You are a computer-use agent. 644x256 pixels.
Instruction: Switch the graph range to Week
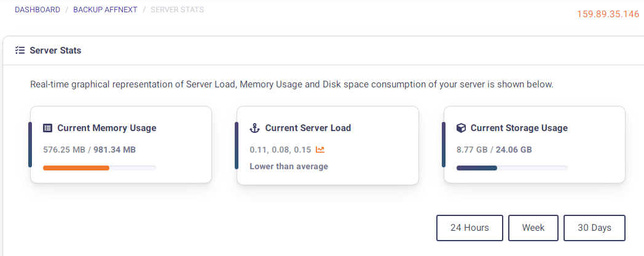(533, 228)
